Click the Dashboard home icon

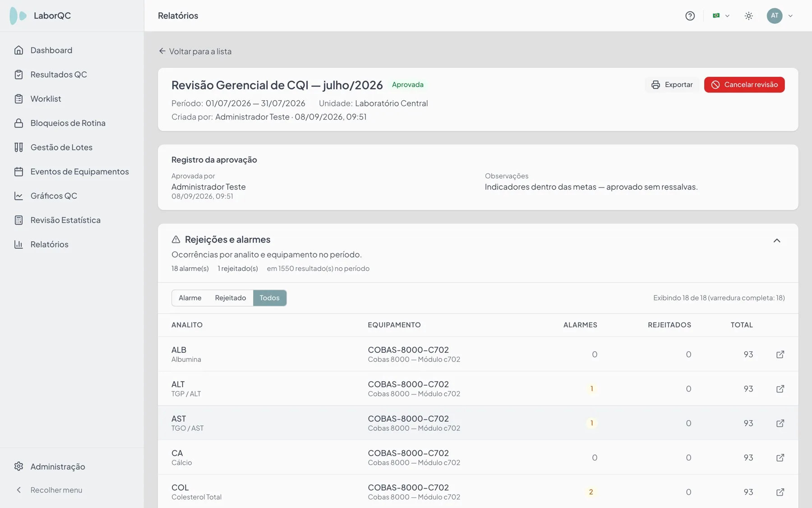coord(18,50)
